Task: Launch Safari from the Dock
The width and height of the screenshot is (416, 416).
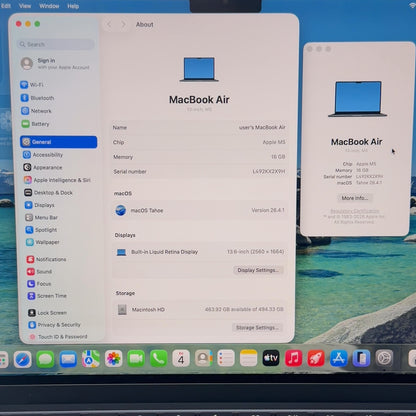Action: coord(23,359)
